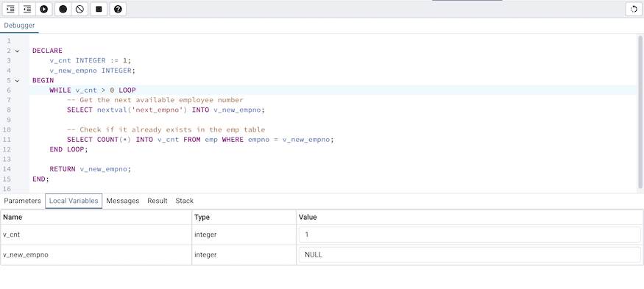Click the 'Check if it already exists' comment
The width and height of the screenshot is (644, 289).
tap(166, 129)
